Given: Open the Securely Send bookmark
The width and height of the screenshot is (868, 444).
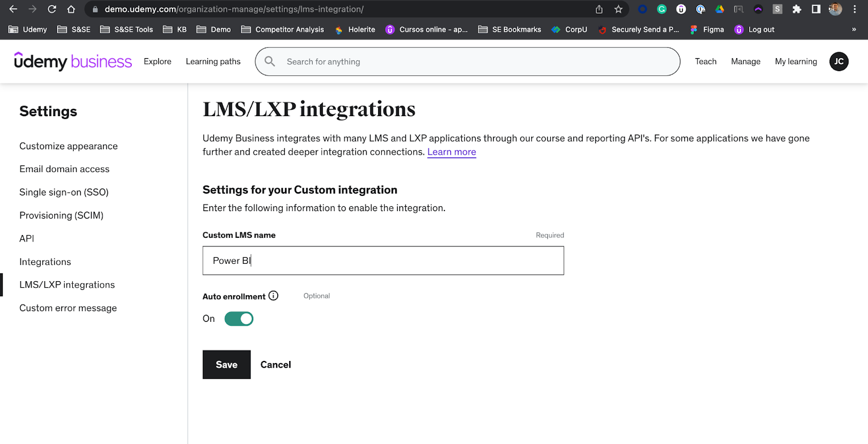Looking at the screenshot, I should click(x=639, y=29).
